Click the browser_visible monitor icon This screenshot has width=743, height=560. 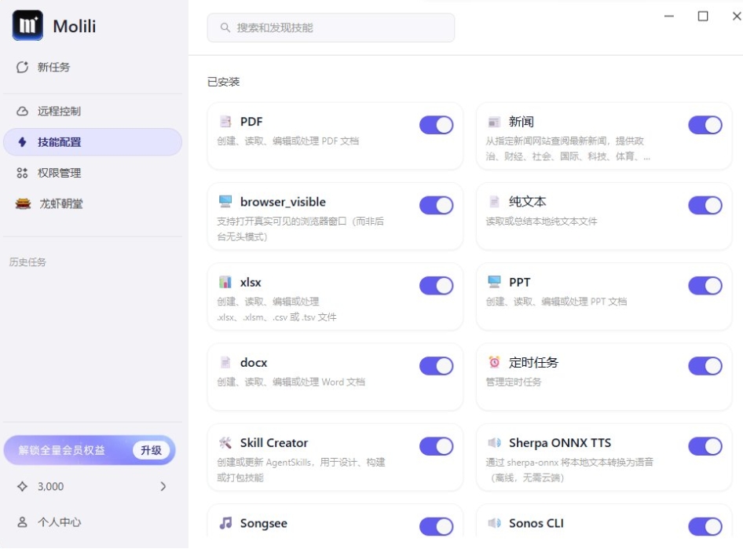[225, 202]
